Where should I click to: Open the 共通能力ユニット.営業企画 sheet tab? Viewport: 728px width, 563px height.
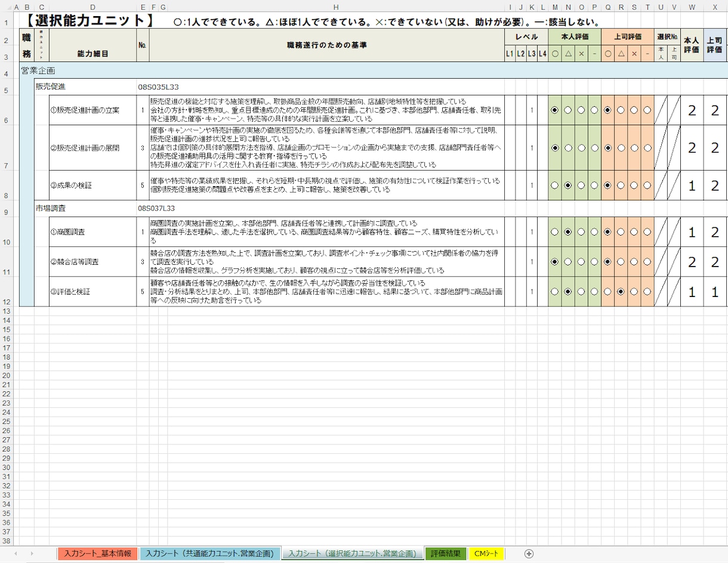click(x=210, y=553)
